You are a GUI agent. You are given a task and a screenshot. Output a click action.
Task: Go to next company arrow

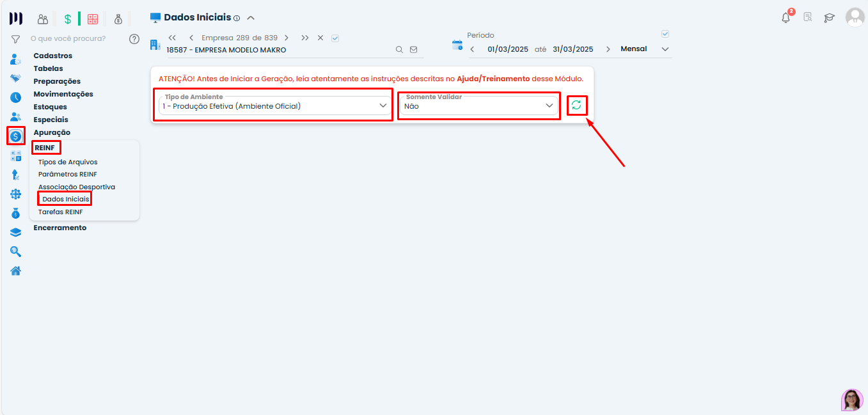(287, 38)
